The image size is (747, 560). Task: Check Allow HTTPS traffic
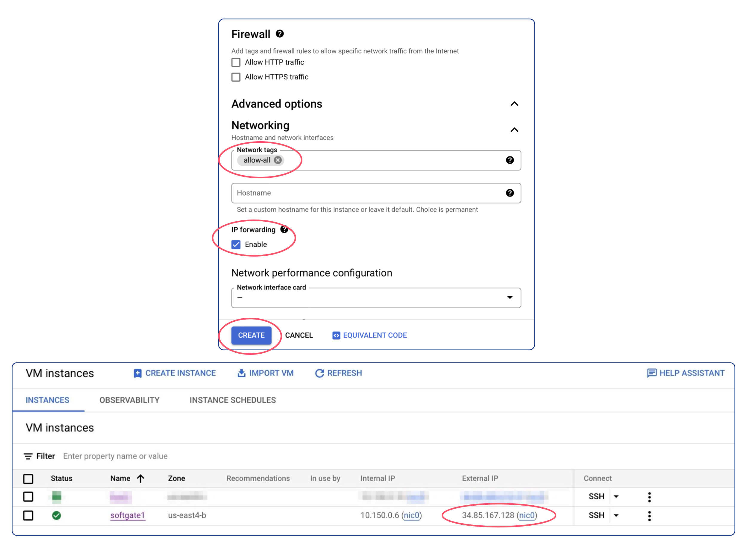pyautogui.click(x=236, y=77)
